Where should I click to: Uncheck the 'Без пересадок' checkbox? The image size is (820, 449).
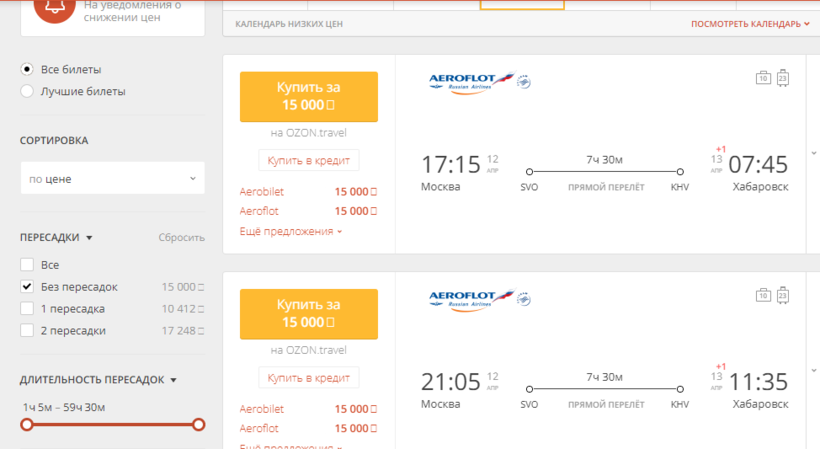coord(27,287)
